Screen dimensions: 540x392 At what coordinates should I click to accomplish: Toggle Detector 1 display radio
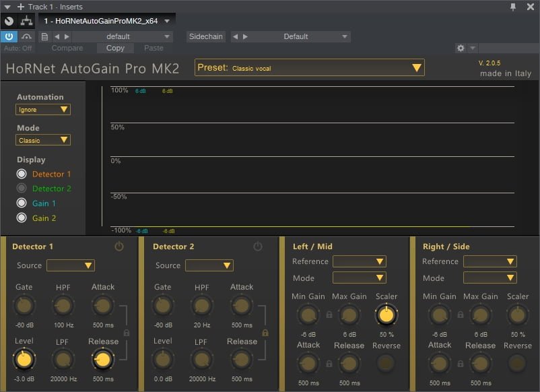click(x=22, y=174)
